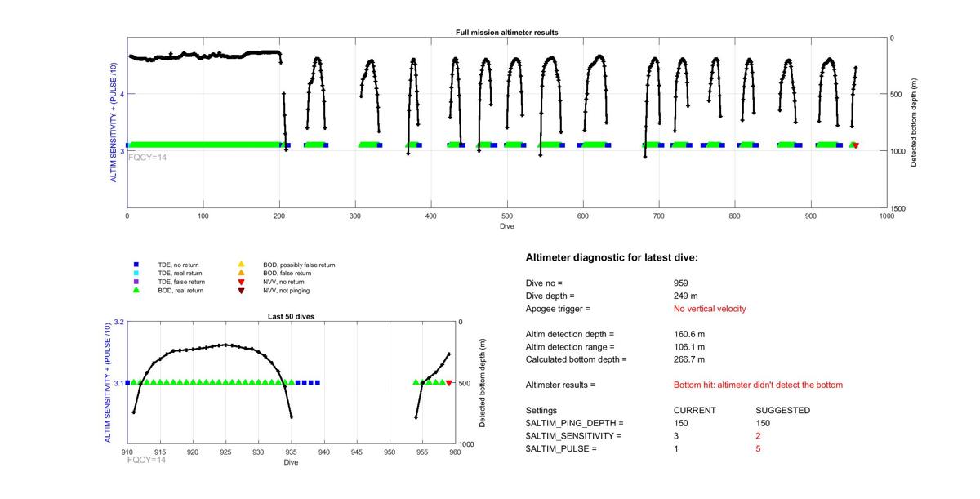
Task: Click the 'Dive' x-axis label of Last 50 dives plot
Action: click(291, 462)
